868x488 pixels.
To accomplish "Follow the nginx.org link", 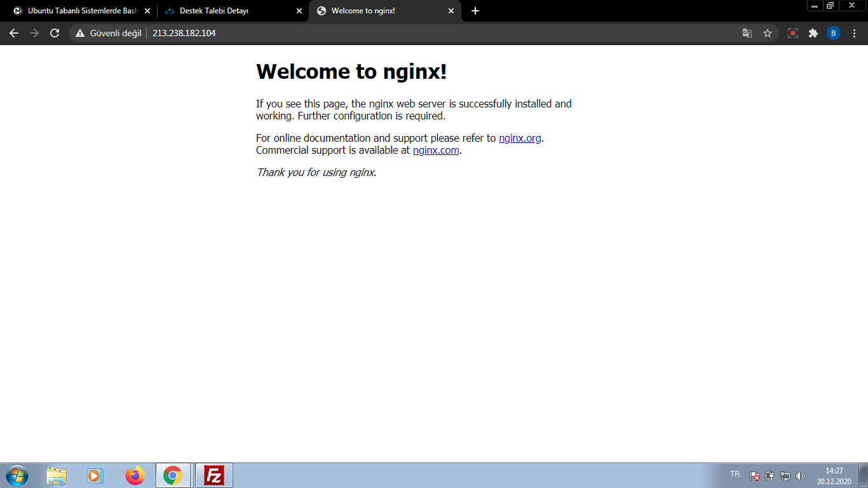I will point(520,138).
